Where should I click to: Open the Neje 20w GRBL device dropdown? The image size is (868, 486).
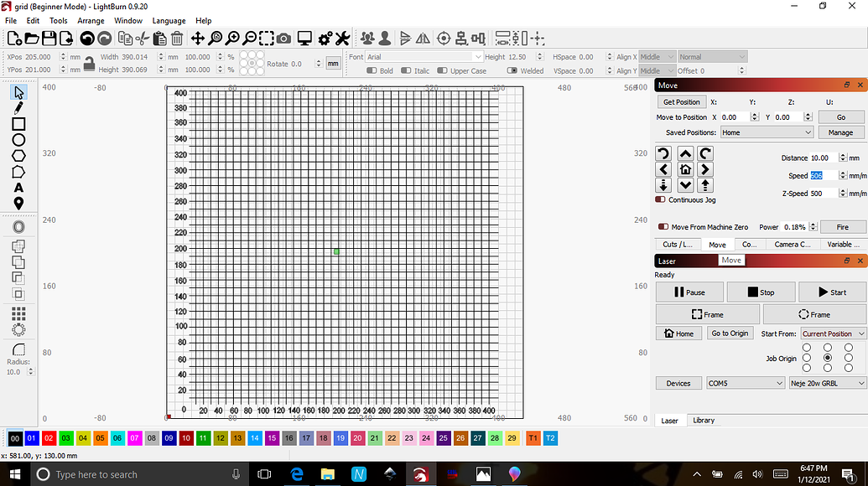tap(828, 383)
